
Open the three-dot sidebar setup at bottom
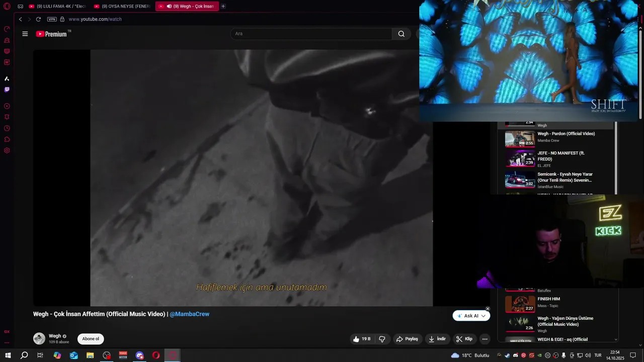click(x=7, y=343)
